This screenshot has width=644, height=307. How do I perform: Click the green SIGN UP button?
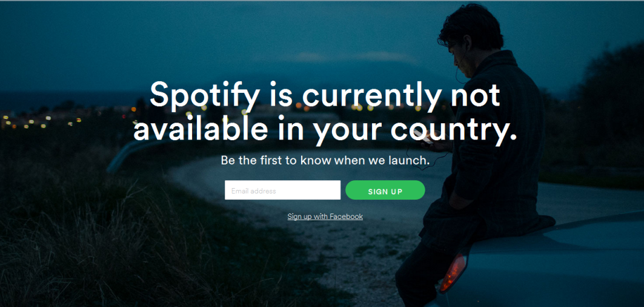pos(385,190)
